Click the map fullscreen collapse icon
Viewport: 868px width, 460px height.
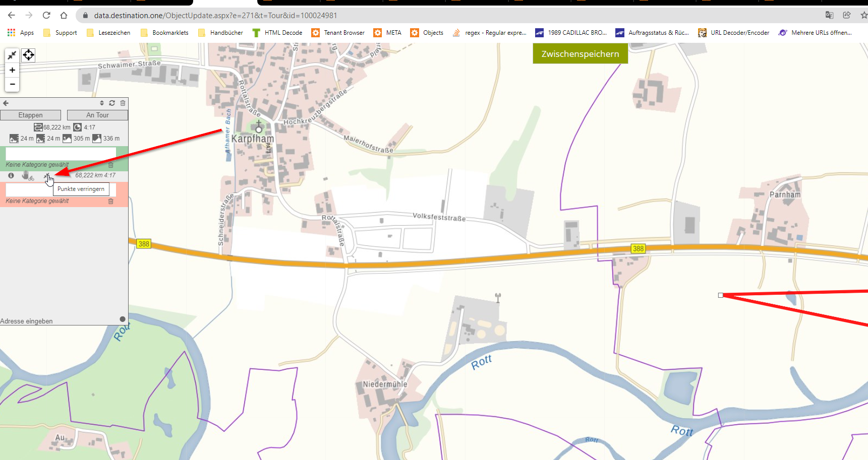point(12,55)
